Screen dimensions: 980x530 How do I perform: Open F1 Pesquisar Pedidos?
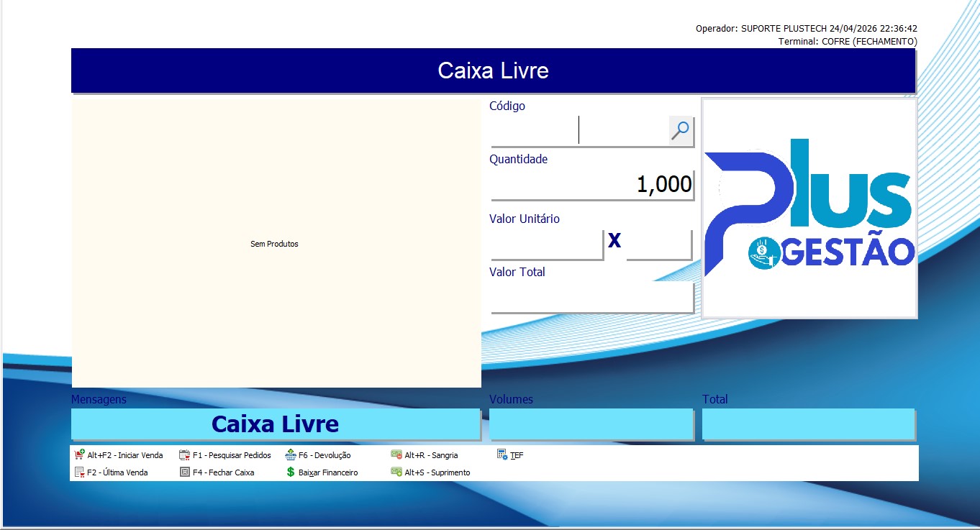[x=225, y=455]
